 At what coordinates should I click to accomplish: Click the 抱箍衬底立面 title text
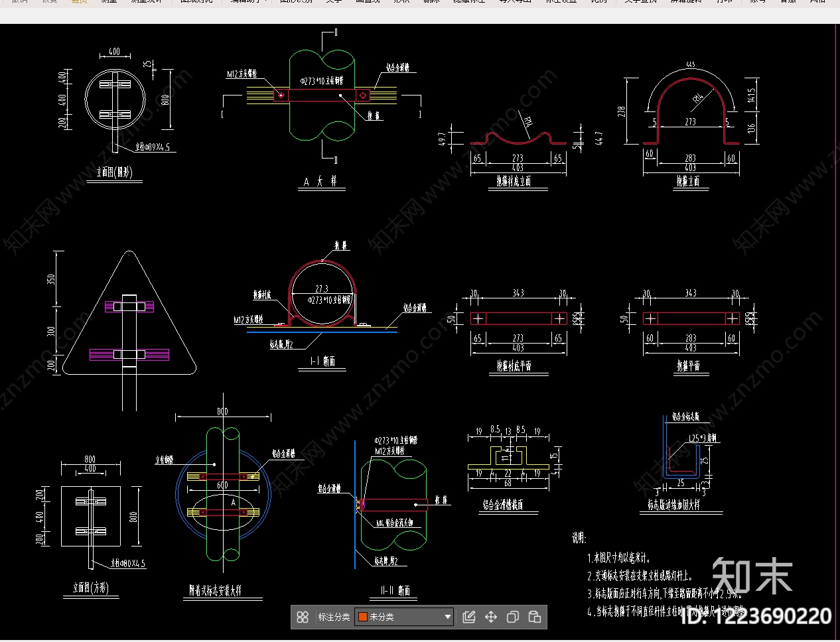514,181
